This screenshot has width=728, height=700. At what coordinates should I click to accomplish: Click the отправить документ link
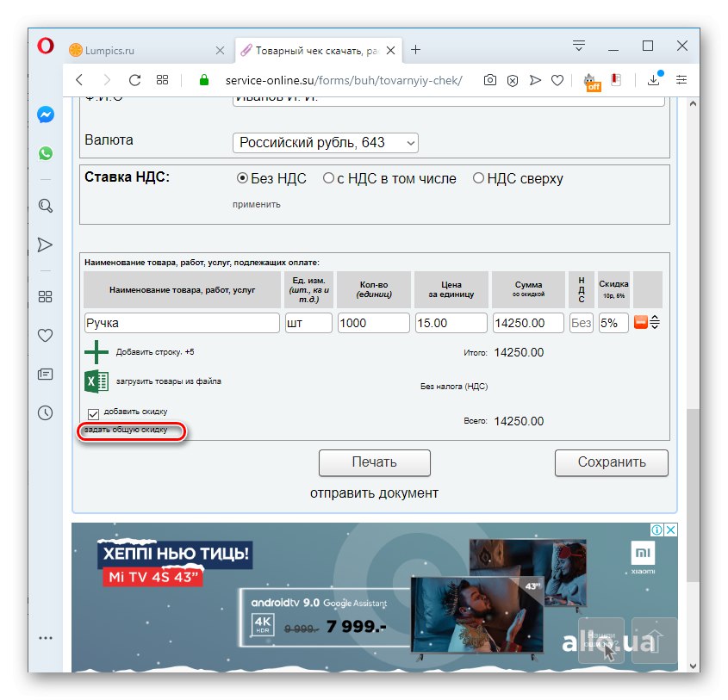374,492
